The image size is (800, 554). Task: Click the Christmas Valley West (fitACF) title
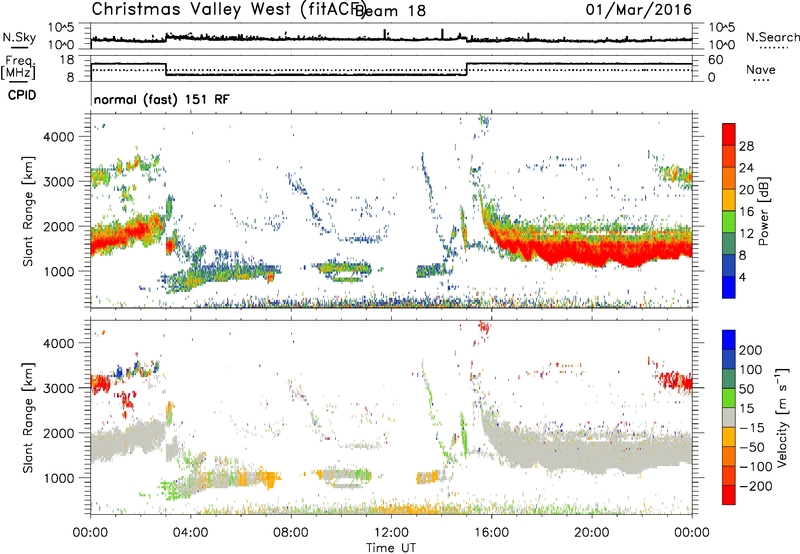point(229,10)
